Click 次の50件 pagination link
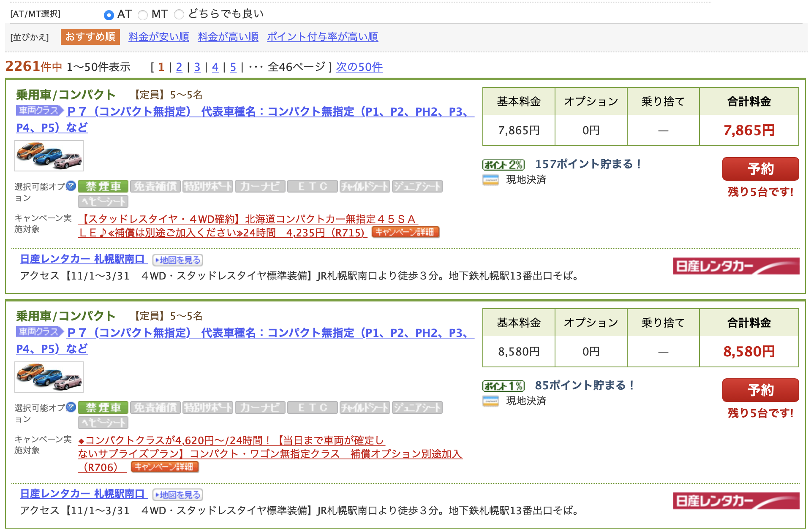The height and width of the screenshot is (532, 811). click(x=359, y=67)
